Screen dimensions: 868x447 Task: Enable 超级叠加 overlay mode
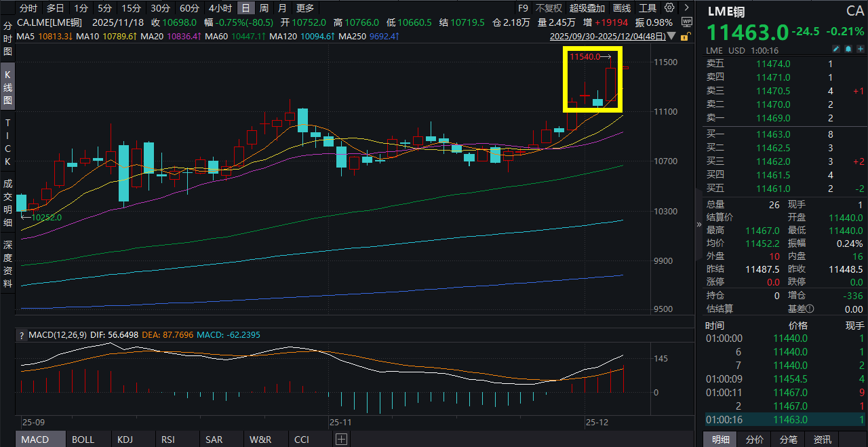587,8
